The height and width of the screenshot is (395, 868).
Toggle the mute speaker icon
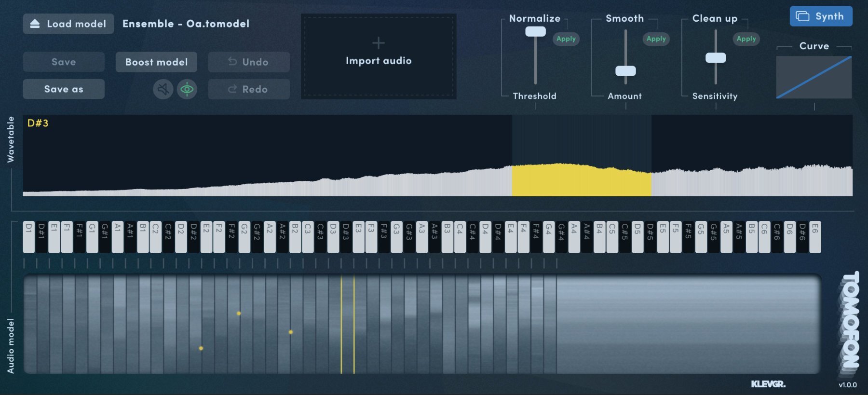click(163, 89)
